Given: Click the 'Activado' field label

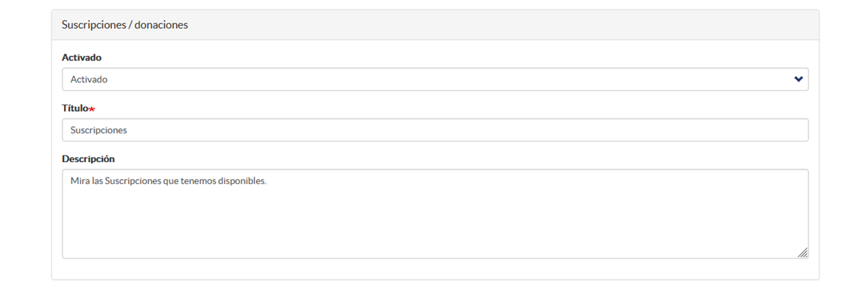Looking at the screenshot, I should pyautogui.click(x=82, y=57).
